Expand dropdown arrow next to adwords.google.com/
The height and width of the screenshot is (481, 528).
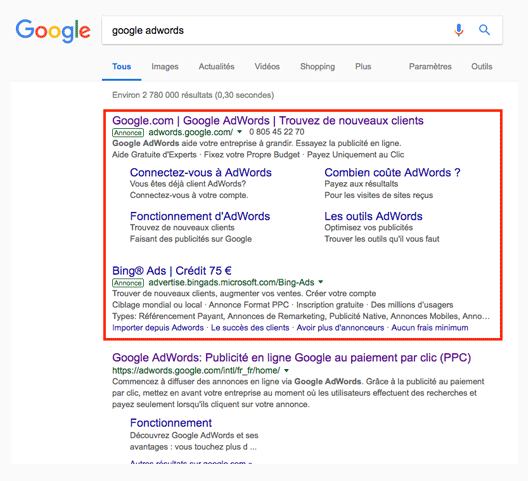(x=239, y=132)
